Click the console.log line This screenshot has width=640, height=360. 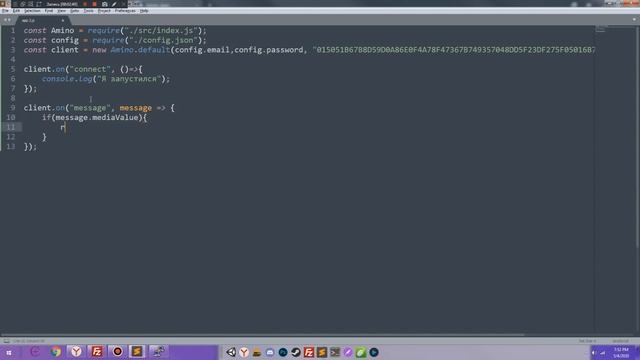pos(106,79)
